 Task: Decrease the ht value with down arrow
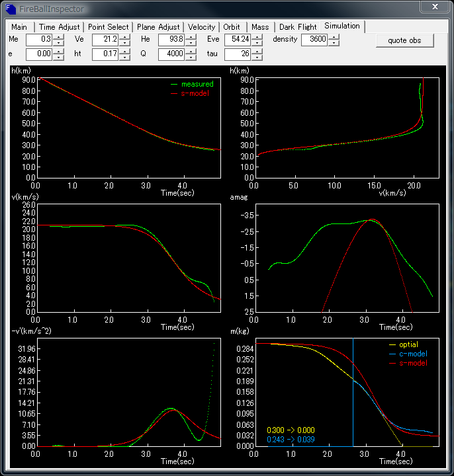(125, 58)
